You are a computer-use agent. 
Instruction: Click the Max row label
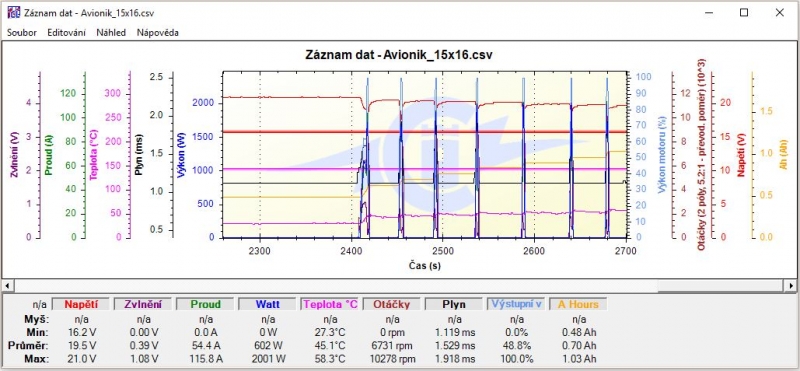37,359
